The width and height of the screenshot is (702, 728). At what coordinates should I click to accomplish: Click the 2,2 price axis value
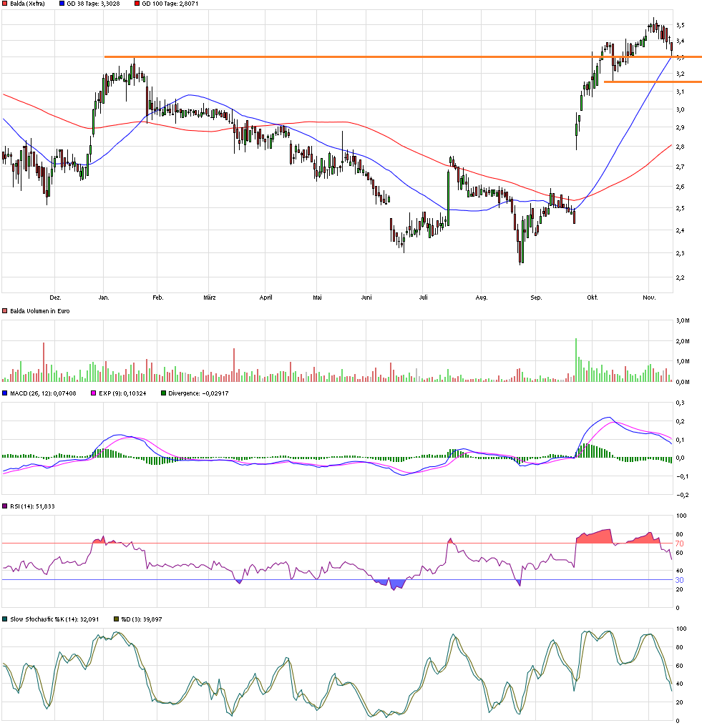click(x=680, y=277)
